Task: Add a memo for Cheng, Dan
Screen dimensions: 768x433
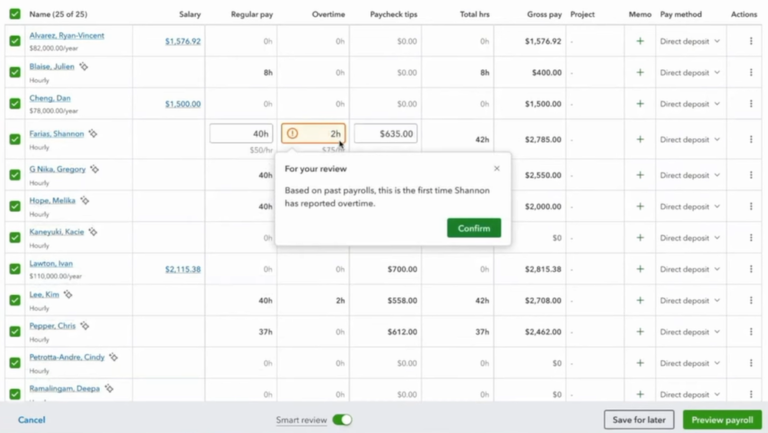Action: 640,104
